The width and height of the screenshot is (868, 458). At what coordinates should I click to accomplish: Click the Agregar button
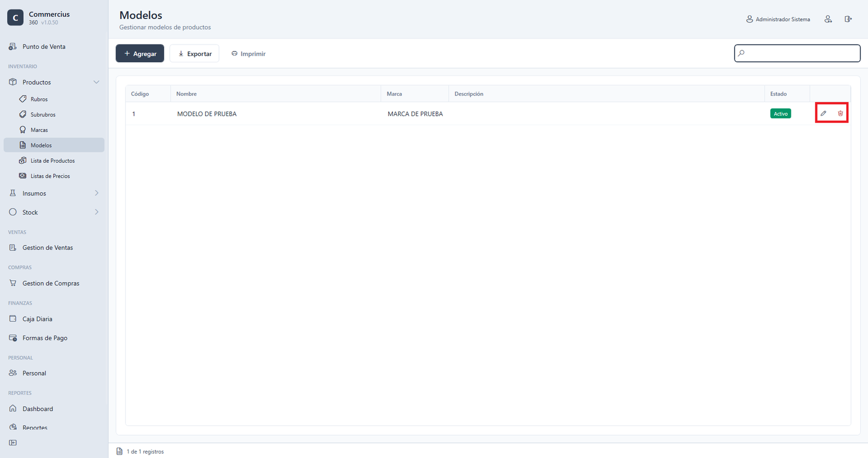(x=140, y=54)
